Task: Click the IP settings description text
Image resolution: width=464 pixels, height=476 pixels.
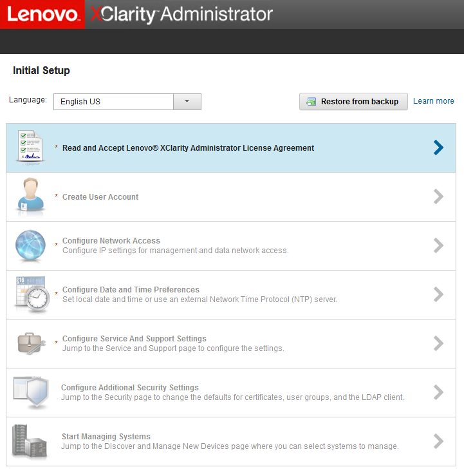Action: click(175, 251)
